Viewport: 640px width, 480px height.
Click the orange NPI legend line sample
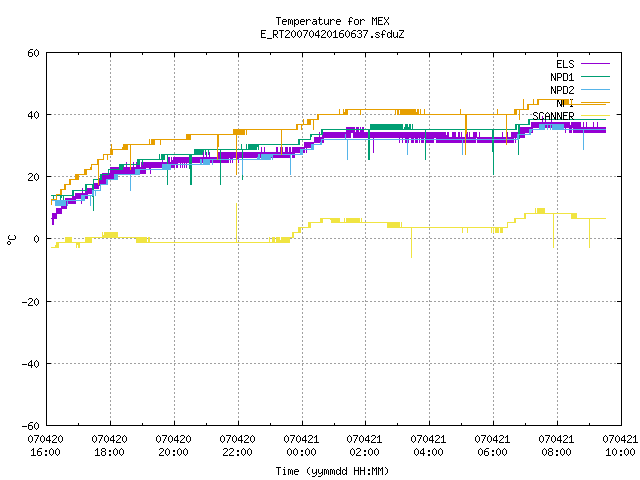pos(595,102)
